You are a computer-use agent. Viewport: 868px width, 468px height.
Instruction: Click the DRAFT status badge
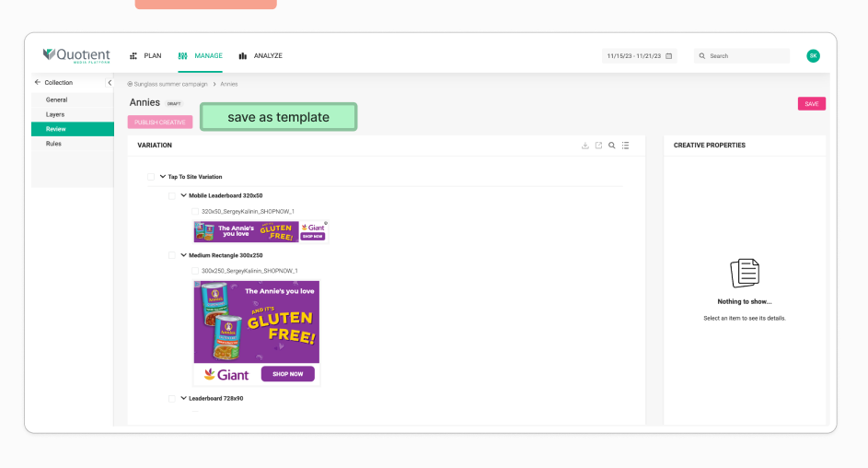(x=174, y=103)
